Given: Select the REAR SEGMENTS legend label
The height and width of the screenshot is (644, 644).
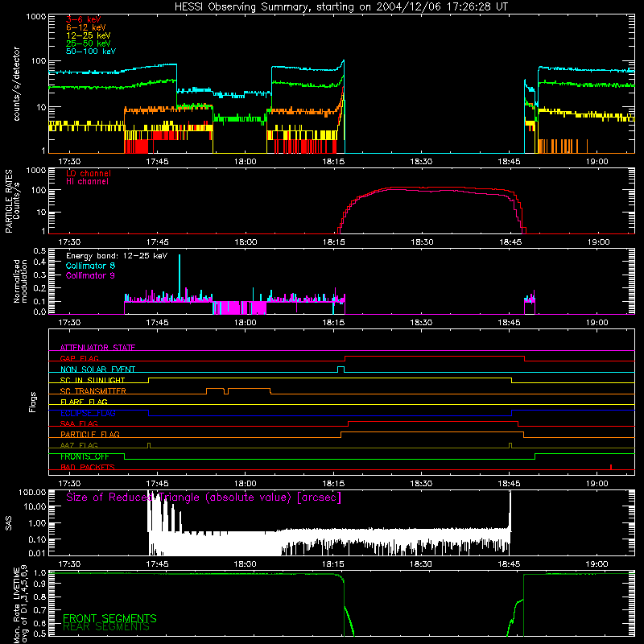Looking at the screenshot, I should pyautogui.click(x=106, y=627).
